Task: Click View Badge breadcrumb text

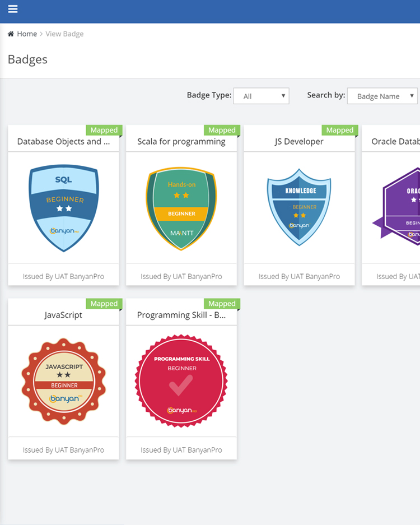Action: pos(64,34)
